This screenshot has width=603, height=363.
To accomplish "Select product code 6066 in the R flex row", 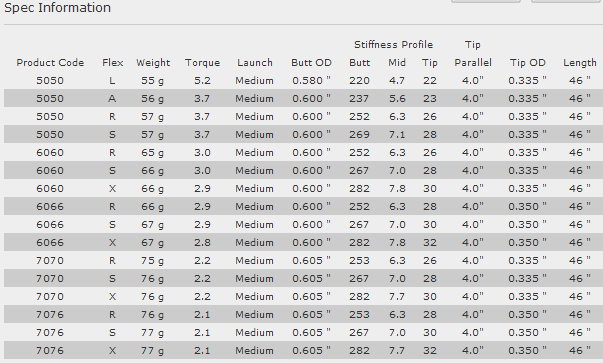I will [x=50, y=207].
